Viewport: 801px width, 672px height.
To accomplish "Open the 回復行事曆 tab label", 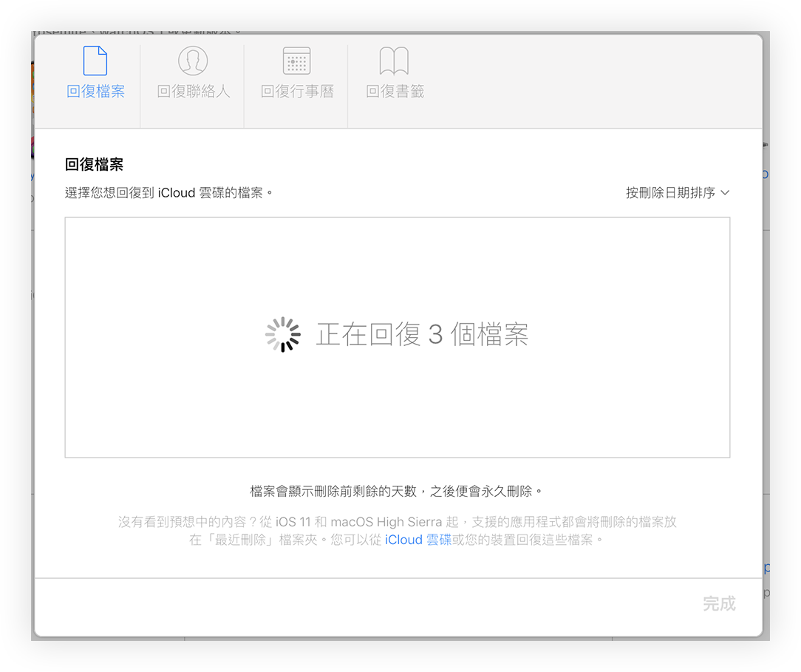I will pos(297,92).
